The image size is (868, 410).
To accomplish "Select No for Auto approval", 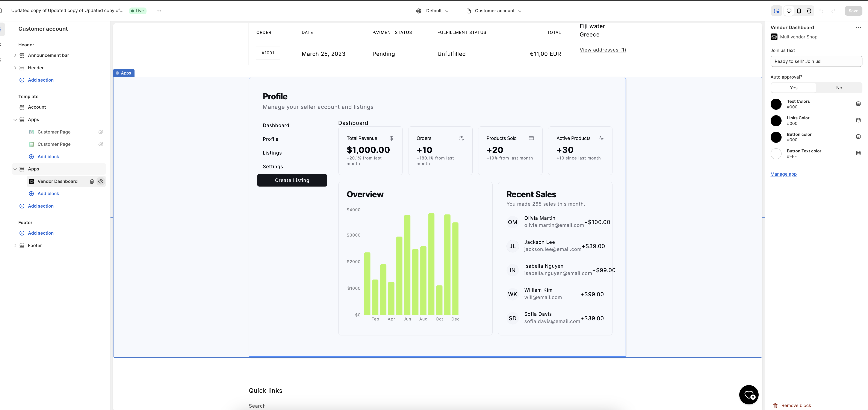I will (839, 88).
